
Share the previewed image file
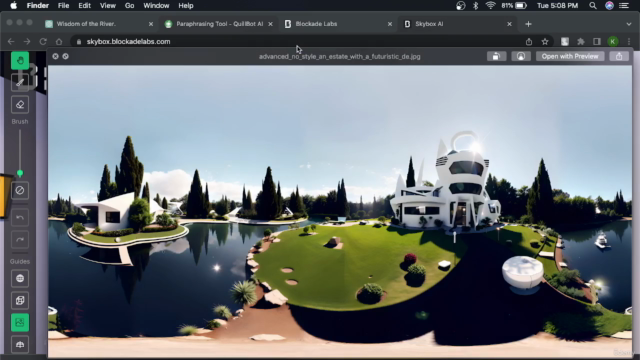tap(619, 56)
